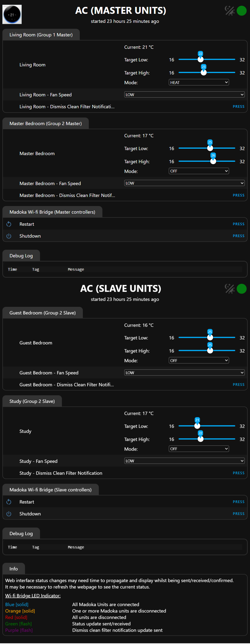Adjust Master Bedroom Target Low slider
This screenshot has height=644, width=250.
click(x=207, y=148)
